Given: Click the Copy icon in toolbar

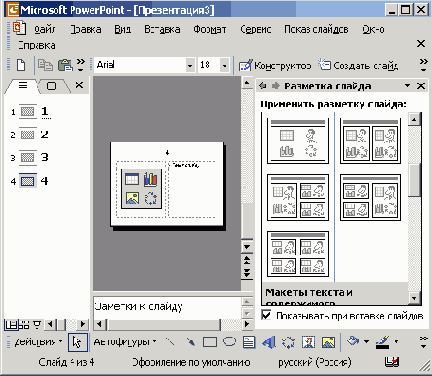Looking at the screenshot, I should [45, 65].
